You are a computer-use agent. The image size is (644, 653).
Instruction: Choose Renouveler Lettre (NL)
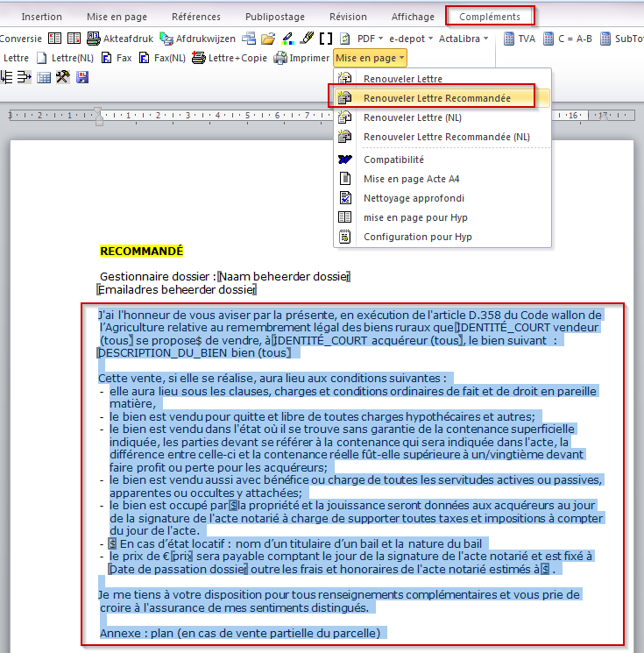click(x=442, y=117)
